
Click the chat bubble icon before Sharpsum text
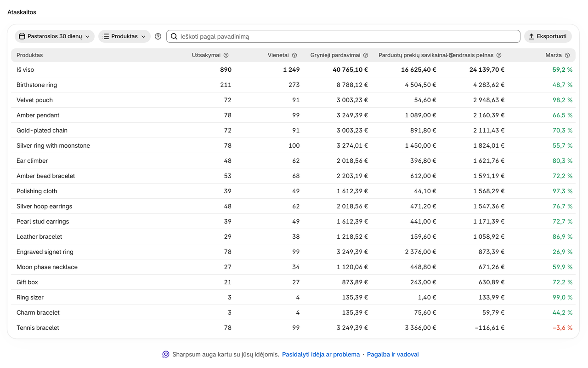point(166,354)
